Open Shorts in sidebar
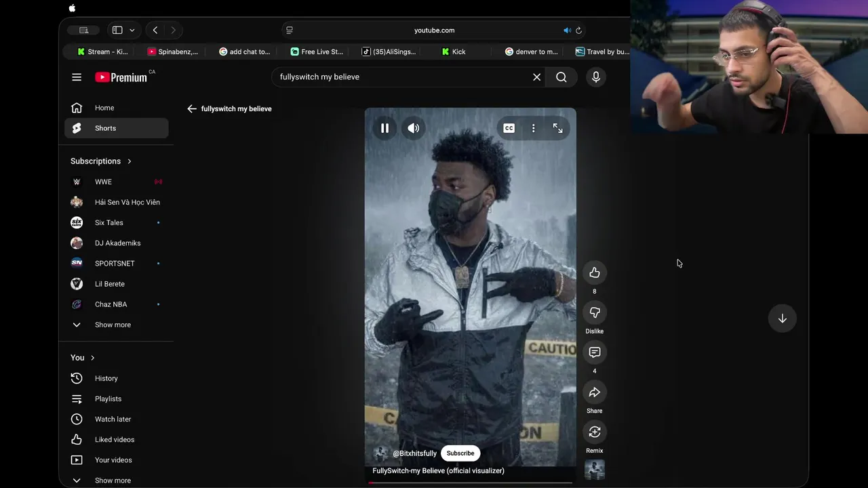 (x=116, y=128)
